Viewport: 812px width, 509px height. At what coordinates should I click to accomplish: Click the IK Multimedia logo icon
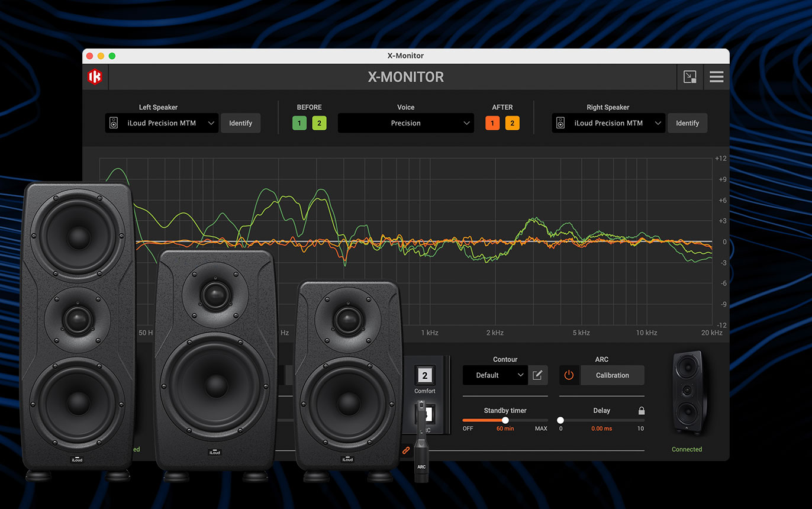point(95,77)
